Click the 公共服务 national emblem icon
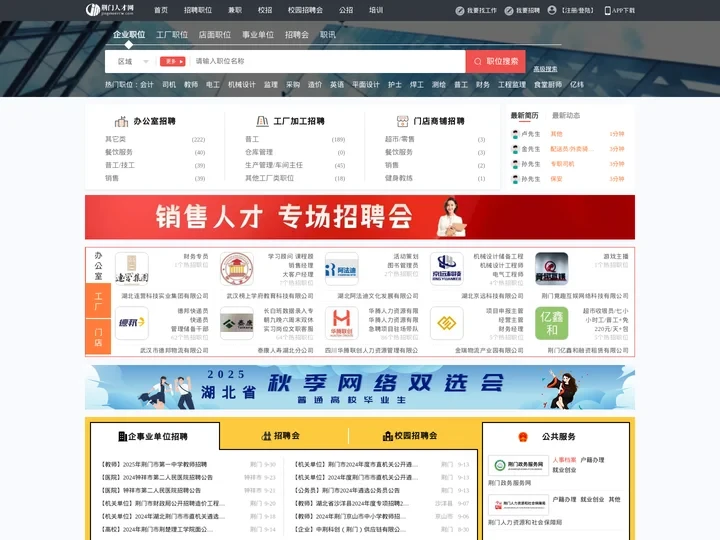 pyautogui.click(x=523, y=437)
